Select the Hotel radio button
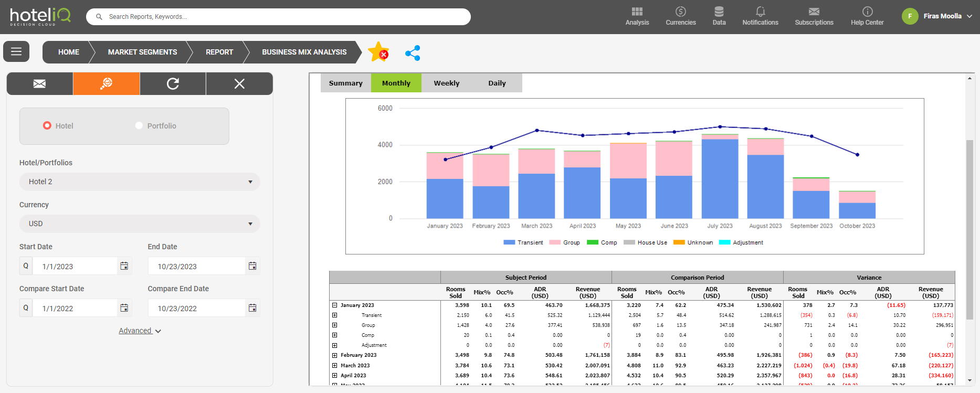The height and width of the screenshot is (393, 980). coord(47,126)
